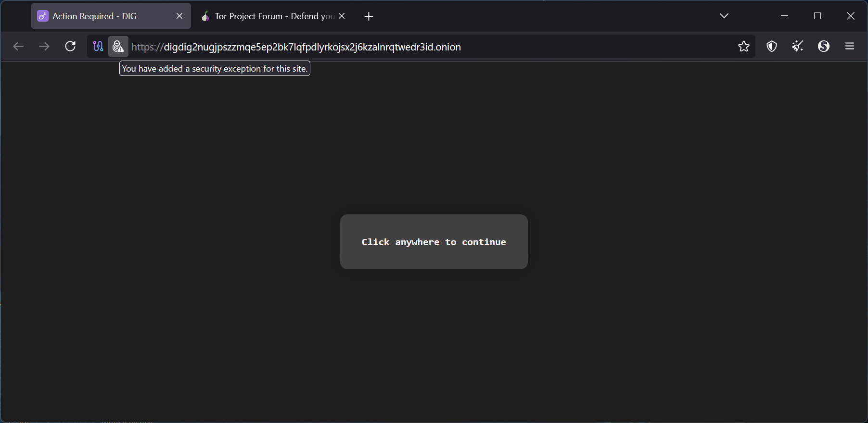Select the Action Required - DIG tab
The image size is (868, 423).
coord(96,16)
